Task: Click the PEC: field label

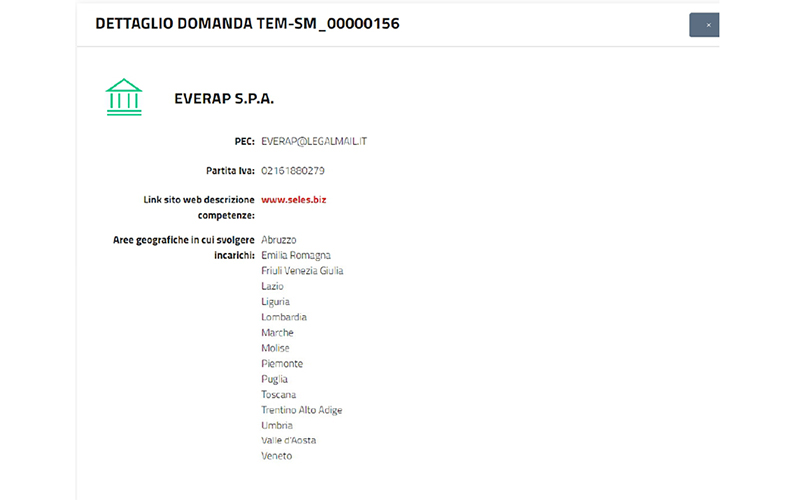Action: point(244,141)
